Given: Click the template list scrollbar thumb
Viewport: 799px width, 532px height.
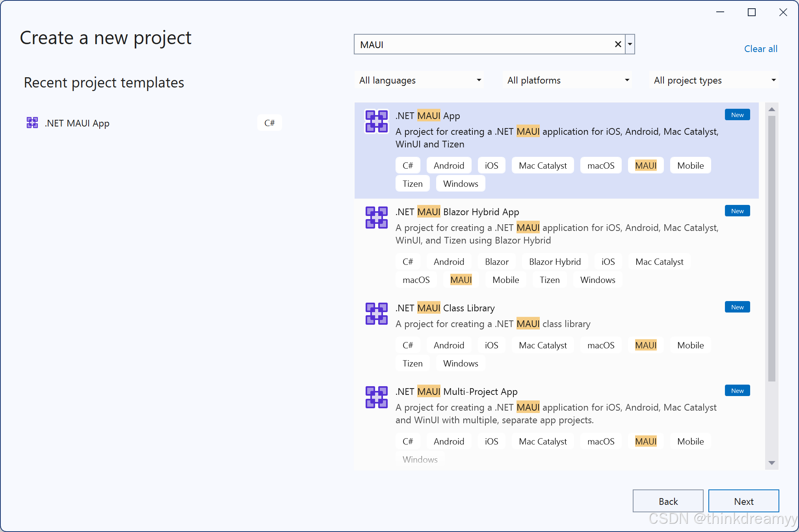Looking at the screenshot, I should click(x=772, y=248).
